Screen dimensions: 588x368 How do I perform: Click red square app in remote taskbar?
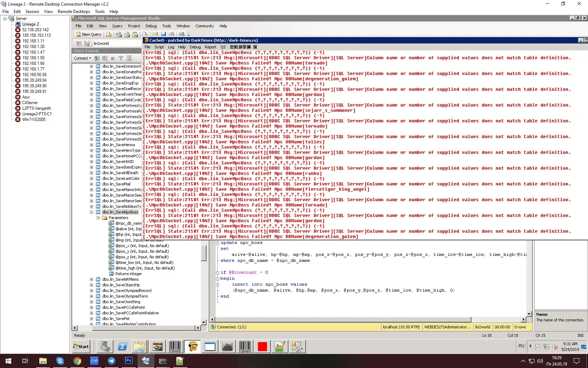point(262,347)
